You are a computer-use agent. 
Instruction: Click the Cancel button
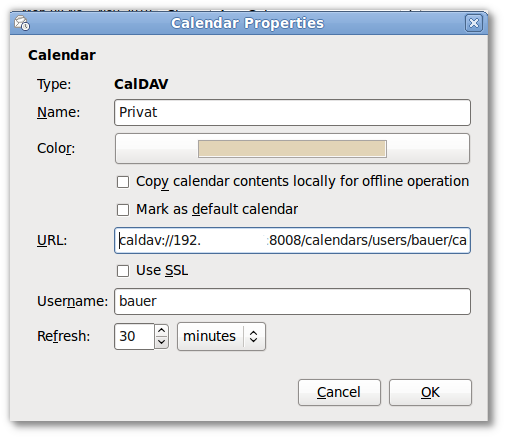tap(339, 392)
